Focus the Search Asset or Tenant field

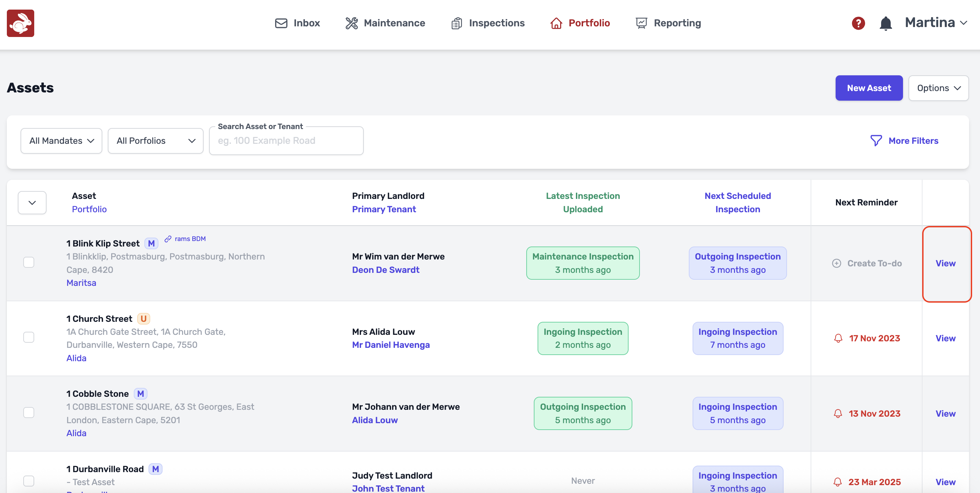(x=286, y=140)
